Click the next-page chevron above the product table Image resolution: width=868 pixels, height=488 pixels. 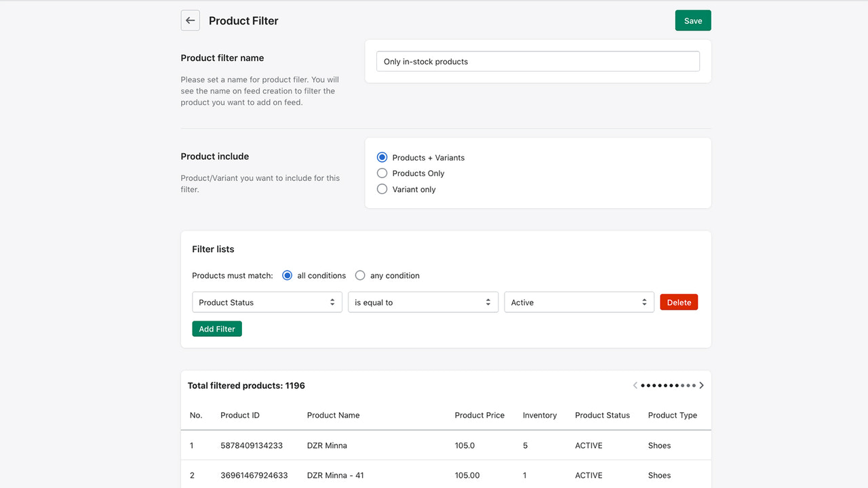(x=702, y=385)
